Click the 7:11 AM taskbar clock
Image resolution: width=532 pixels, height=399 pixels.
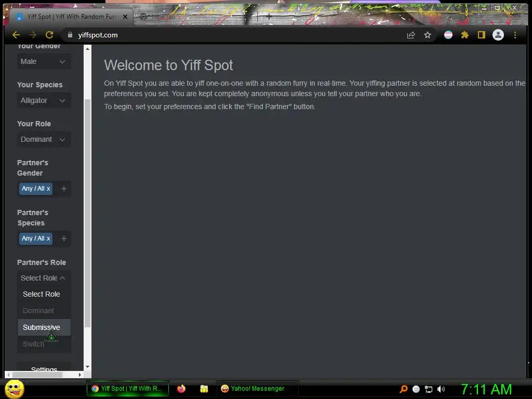click(486, 389)
